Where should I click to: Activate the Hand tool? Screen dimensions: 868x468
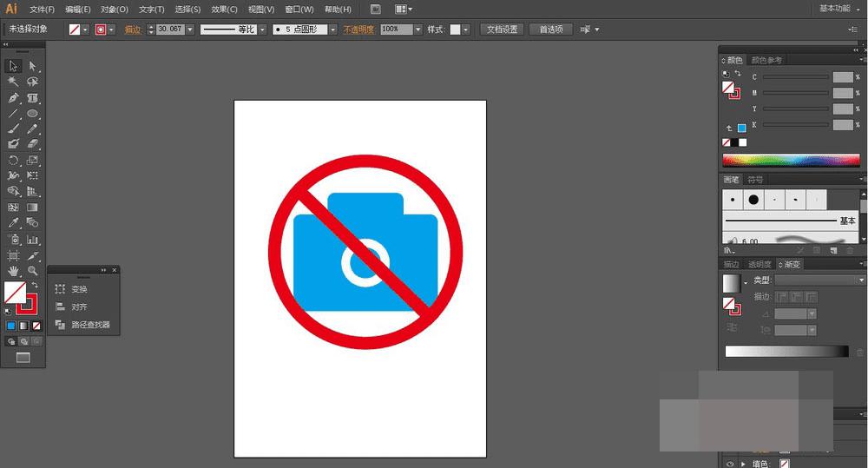tap(13, 271)
